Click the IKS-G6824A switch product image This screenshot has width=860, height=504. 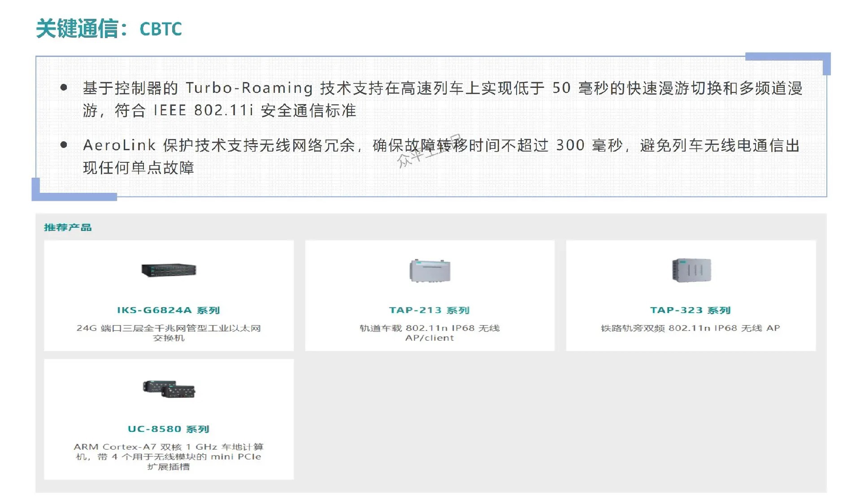pos(169,270)
